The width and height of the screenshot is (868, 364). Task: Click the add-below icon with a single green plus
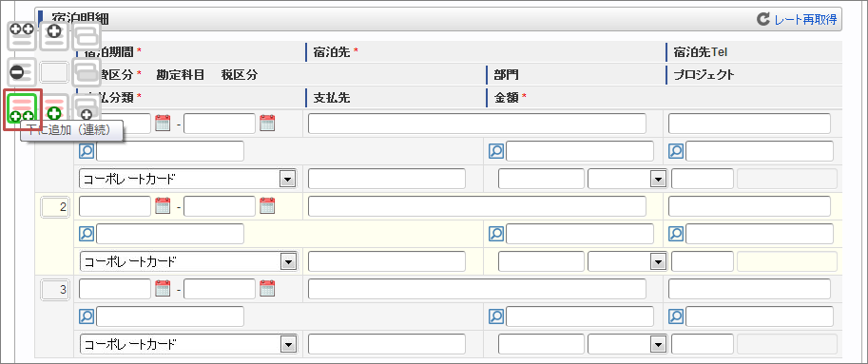point(54,108)
